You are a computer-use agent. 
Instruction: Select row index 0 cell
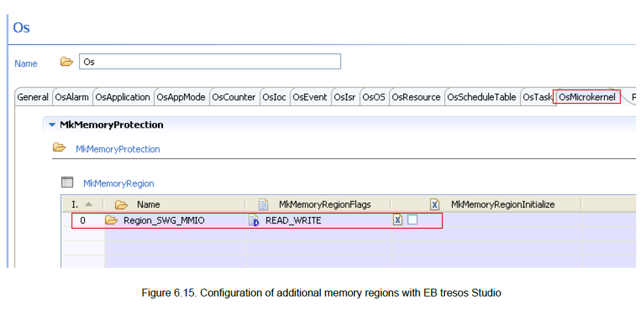pos(83,220)
